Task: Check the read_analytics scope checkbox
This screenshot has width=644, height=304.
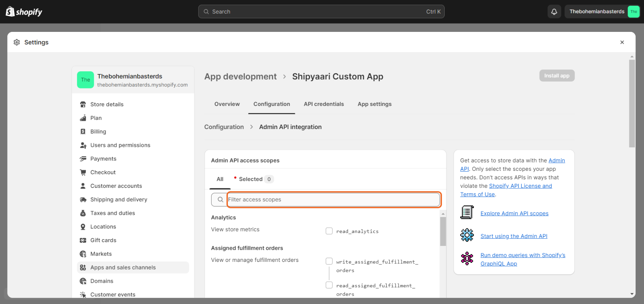Action: pos(329,231)
